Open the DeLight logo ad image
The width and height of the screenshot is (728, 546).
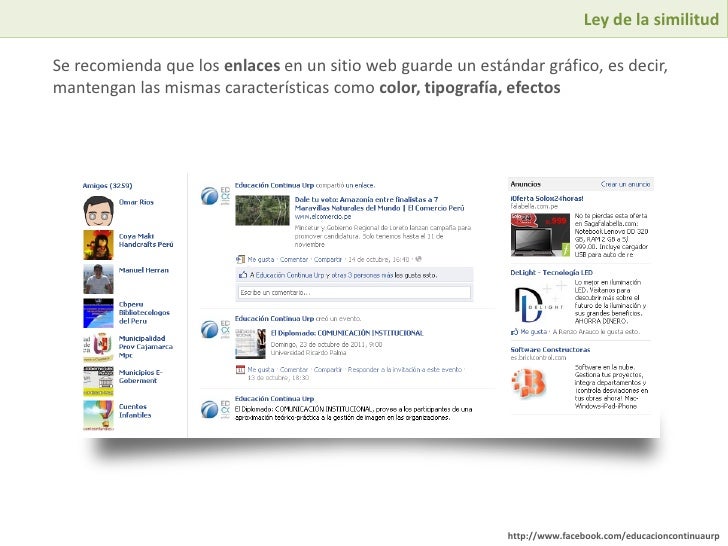[x=540, y=303]
